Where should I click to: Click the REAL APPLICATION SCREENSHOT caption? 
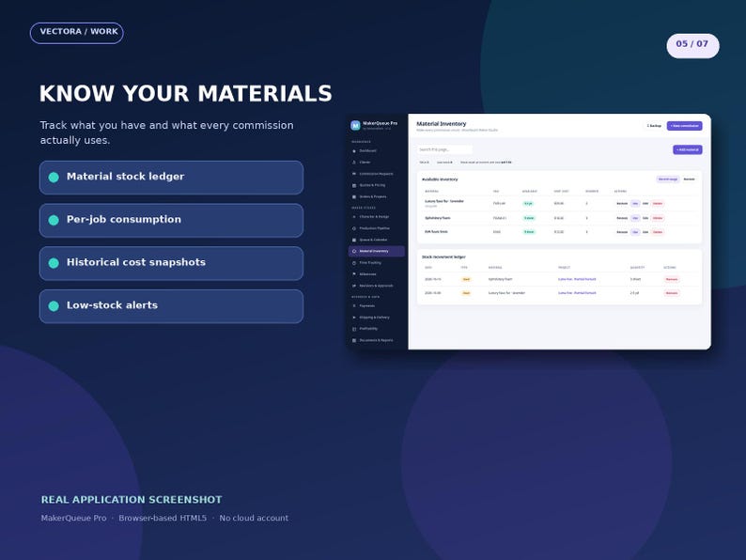point(132,500)
